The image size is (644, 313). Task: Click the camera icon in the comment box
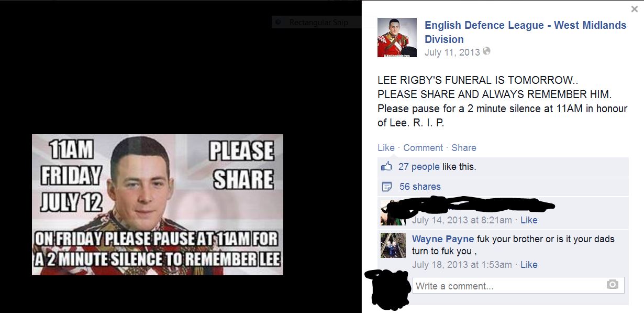612,285
